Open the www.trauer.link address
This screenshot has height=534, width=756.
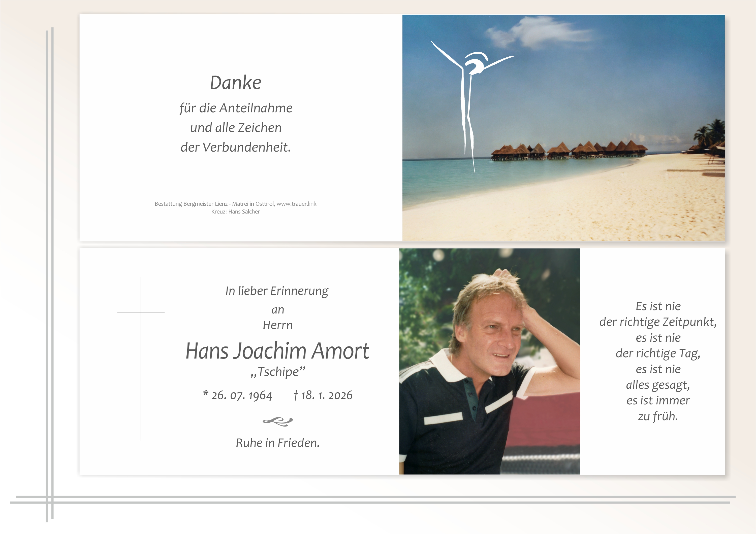pos(296,204)
